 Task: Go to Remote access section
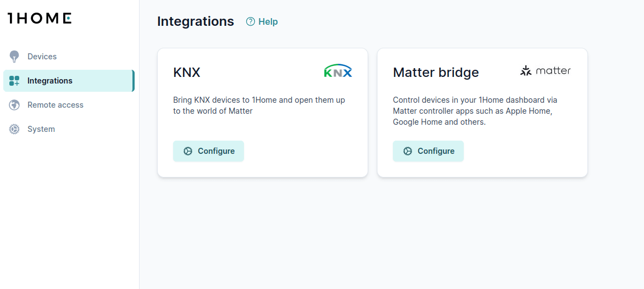(x=55, y=105)
